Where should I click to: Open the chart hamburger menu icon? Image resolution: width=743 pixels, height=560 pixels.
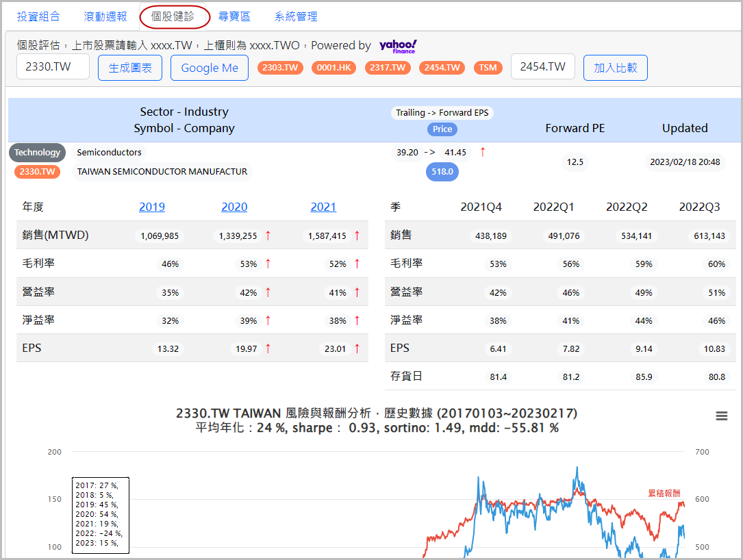pos(721,416)
